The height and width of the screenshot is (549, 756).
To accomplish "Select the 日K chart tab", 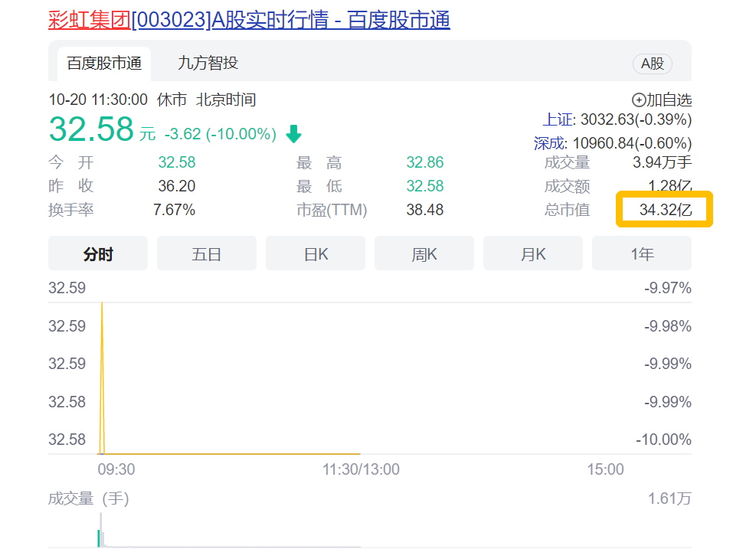I will (x=316, y=253).
